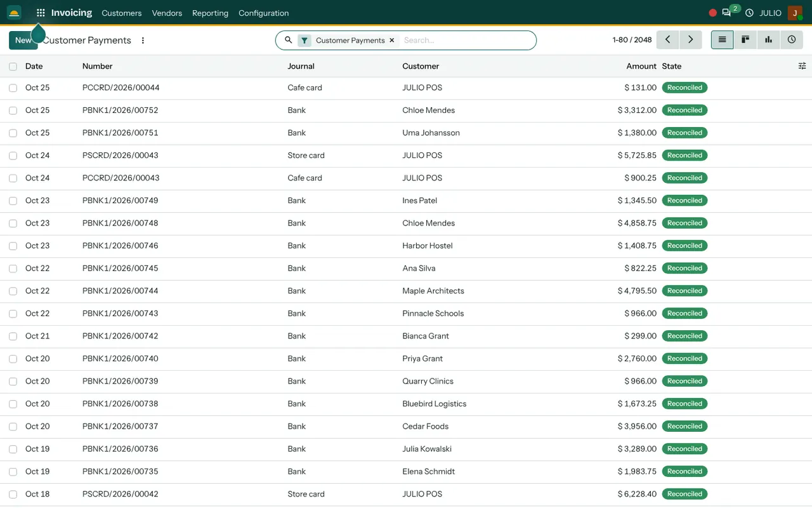Open the conversations icon with badge 2
Viewport: 812px width, 508px height.
(727, 13)
